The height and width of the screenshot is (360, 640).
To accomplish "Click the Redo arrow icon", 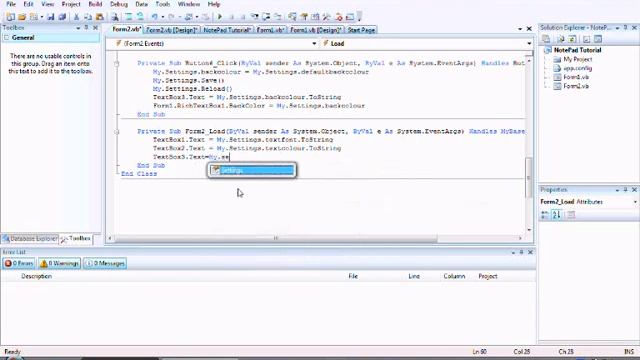I will [x=171, y=17].
